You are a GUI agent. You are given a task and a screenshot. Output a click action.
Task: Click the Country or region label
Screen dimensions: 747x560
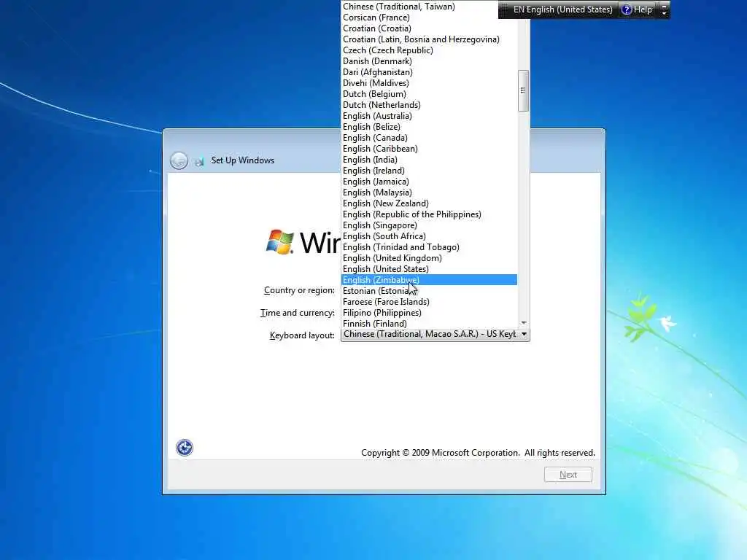point(299,290)
